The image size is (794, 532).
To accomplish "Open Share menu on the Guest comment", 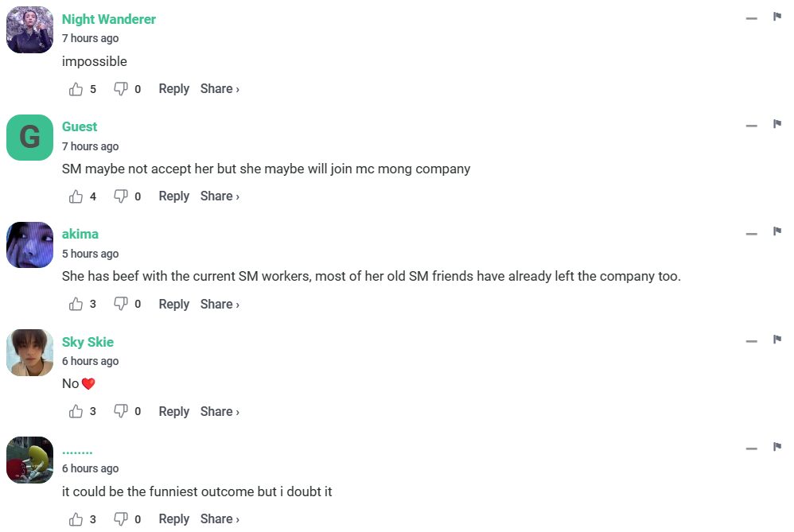I will click(x=220, y=196).
